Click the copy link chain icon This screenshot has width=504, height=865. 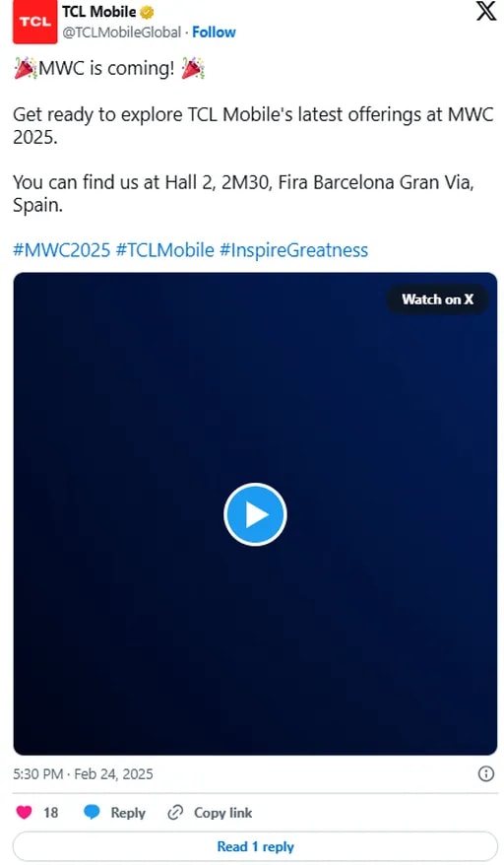tap(175, 812)
